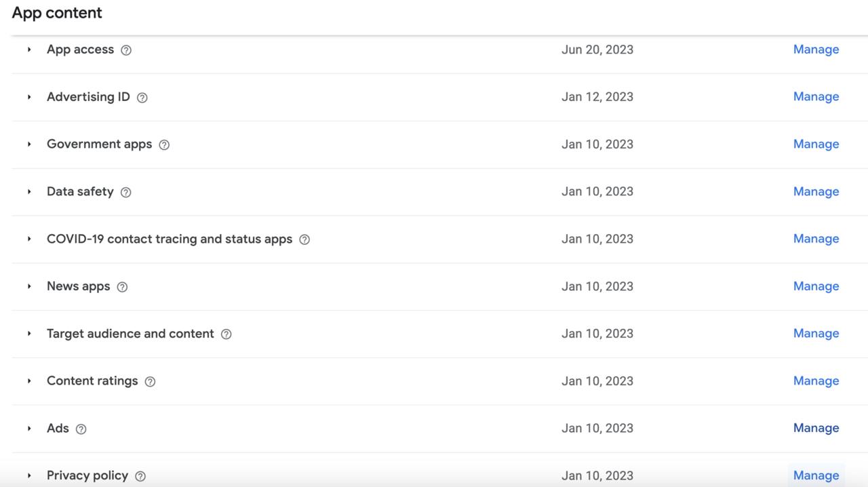
Task: Click the News apps help icon
Action: tap(122, 287)
